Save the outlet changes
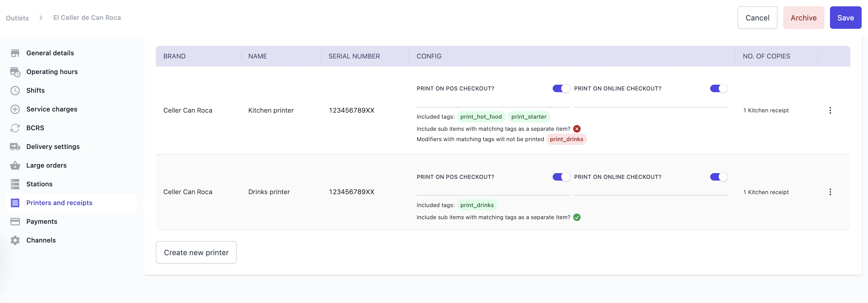The width and height of the screenshot is (868, 303). tap(845, 18)
